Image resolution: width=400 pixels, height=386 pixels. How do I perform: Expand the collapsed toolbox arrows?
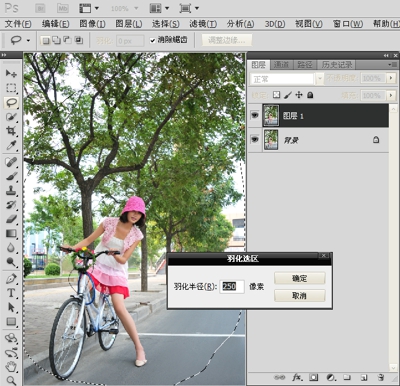click(4, 55)
